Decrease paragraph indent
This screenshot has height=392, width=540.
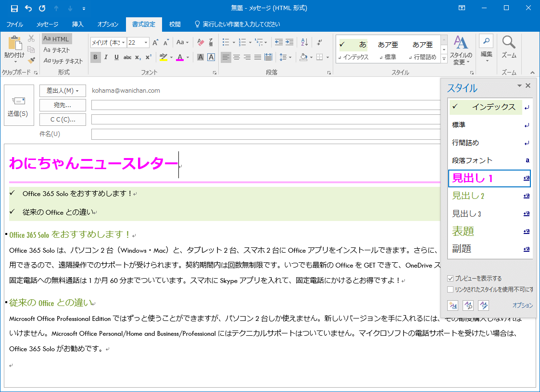(278, 42)
